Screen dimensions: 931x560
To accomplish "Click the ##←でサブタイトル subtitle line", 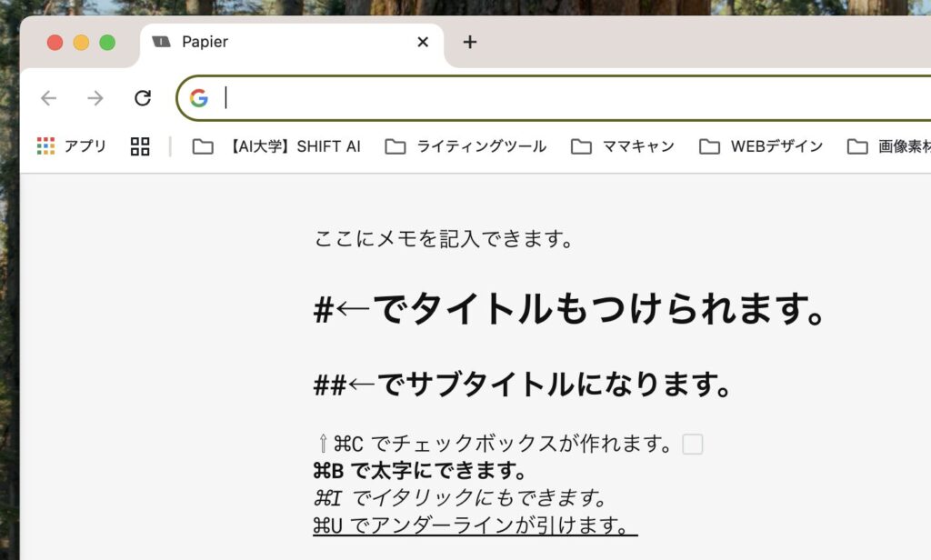I will pos(523,385).
